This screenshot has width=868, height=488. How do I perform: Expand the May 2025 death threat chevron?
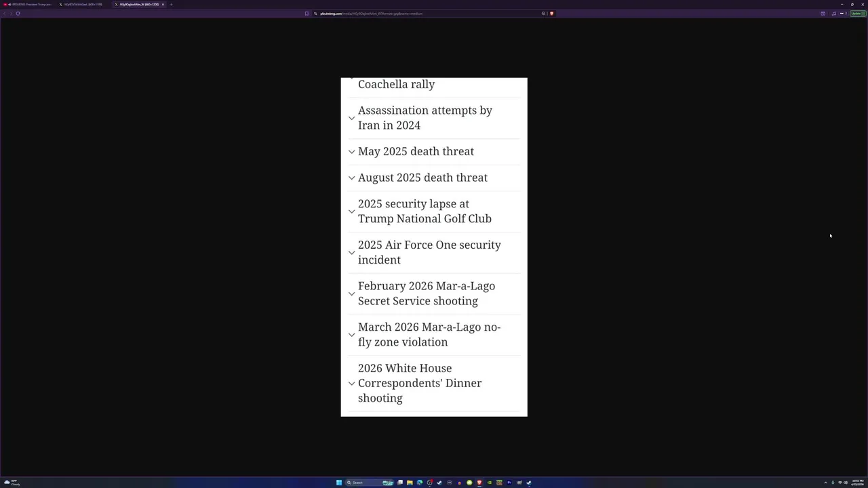pos(351,152)
